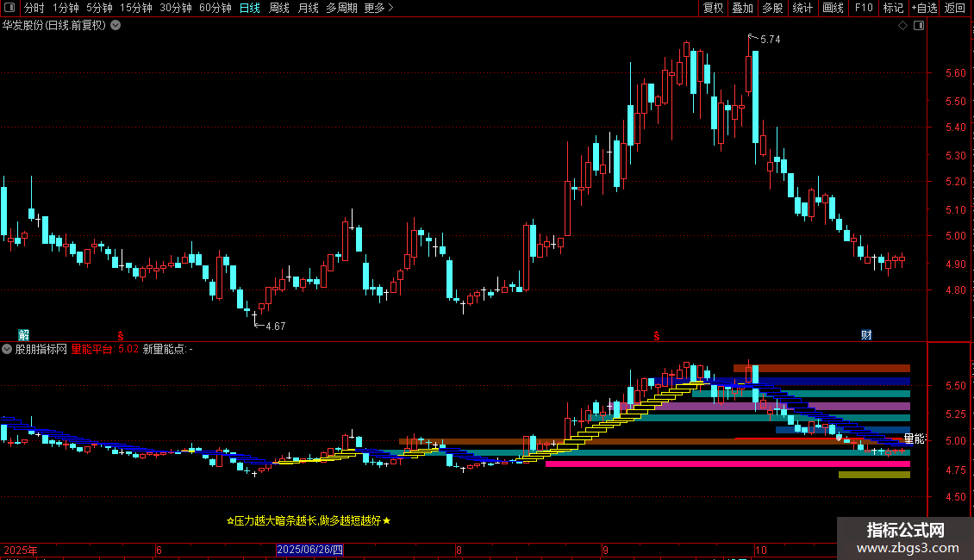The height and width of the screenshot is (560, 974).
Task: Click the 返回 back button
Action: click(x=955, y=8)
